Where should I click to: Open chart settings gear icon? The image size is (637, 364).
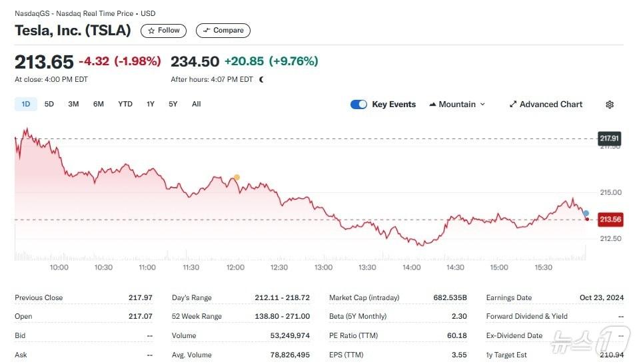pos(609,104)
